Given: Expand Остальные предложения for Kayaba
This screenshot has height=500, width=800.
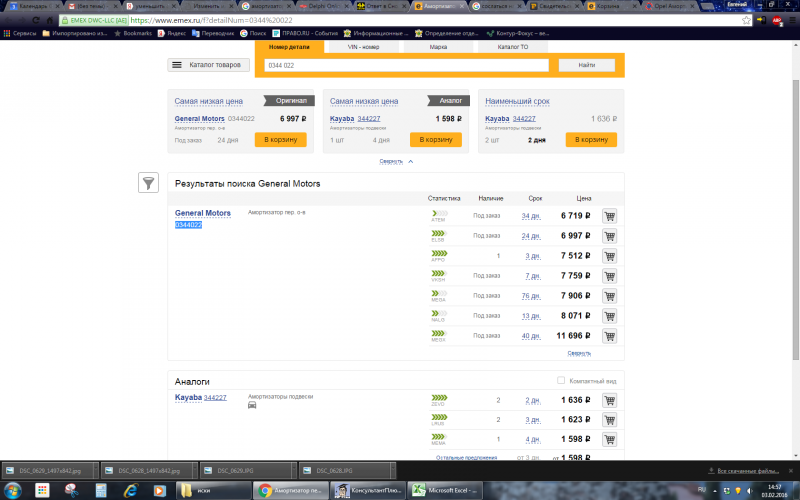Looking at the screenshot, I should [466, 457].
